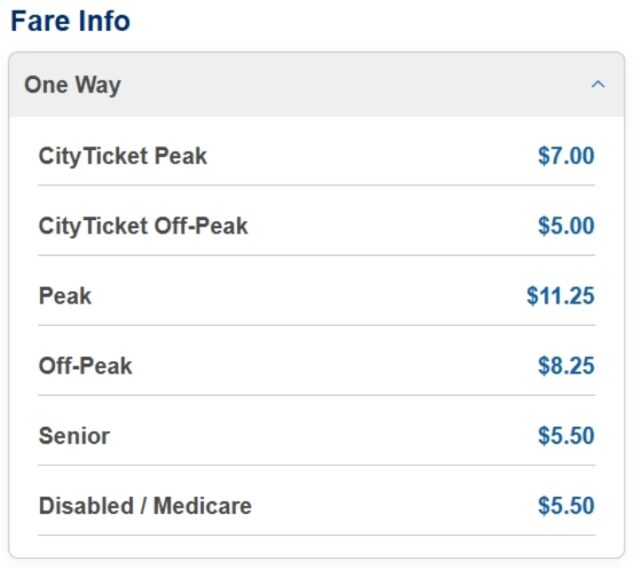Viewport: 640px width, 568px height.
Task: Click the $11.25 Peak price
Action: coord(561,296)
